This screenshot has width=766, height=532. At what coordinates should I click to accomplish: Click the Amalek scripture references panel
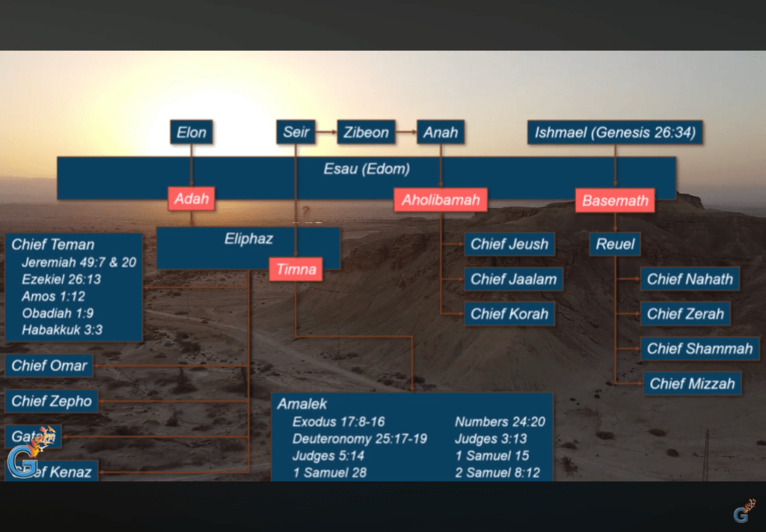[x=411, y=438]
